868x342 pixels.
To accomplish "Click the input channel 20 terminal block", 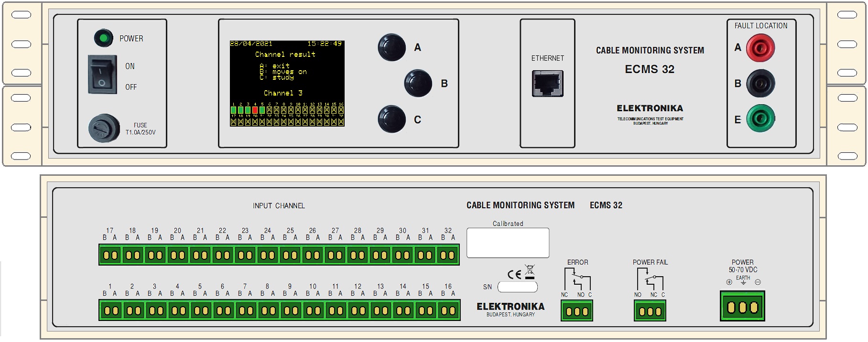I will click(178, 255).
